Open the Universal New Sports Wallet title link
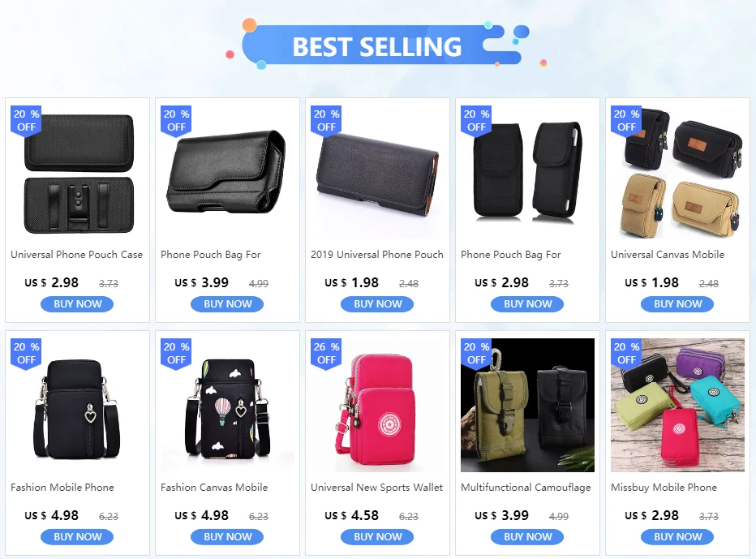The height and width of the screenshot is (559, 756). (376, 487)
